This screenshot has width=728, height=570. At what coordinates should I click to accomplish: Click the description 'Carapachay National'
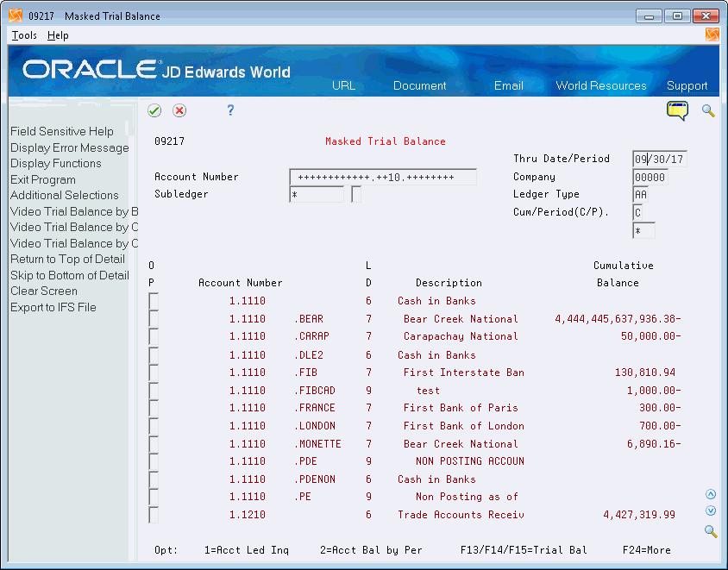point(461,336)
